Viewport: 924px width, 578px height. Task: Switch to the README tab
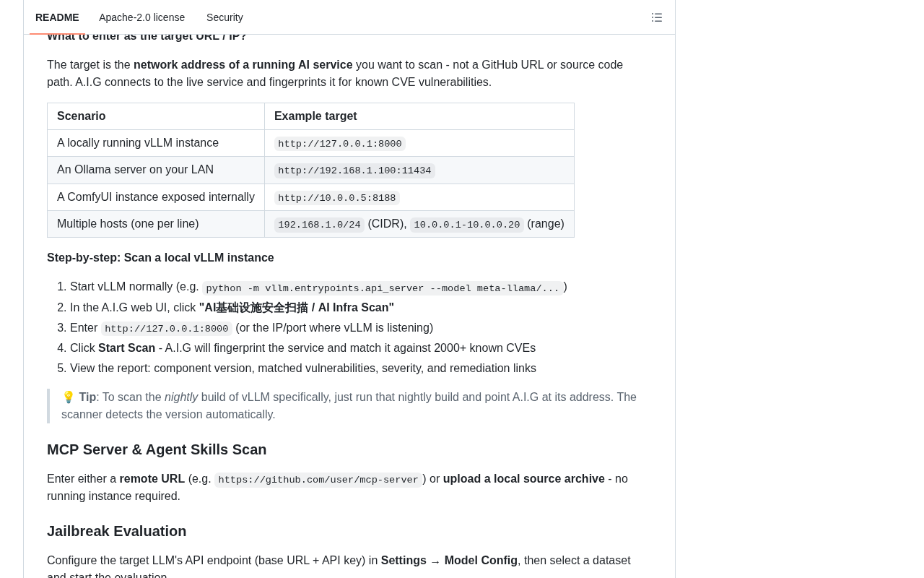57,17
